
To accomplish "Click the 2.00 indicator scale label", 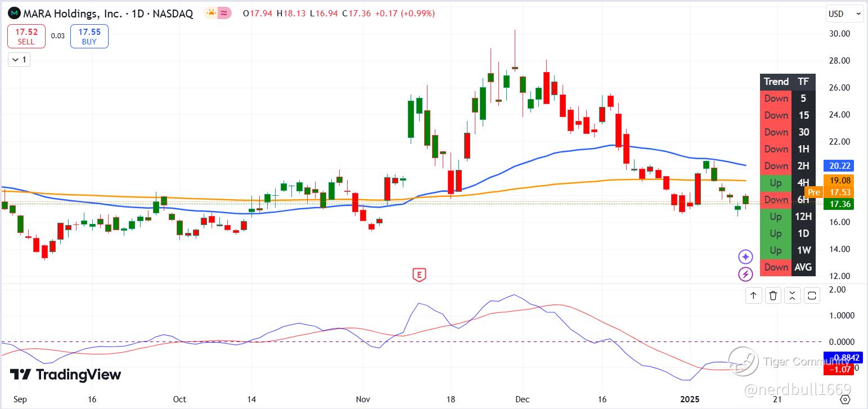I will (x=838, y=290).
